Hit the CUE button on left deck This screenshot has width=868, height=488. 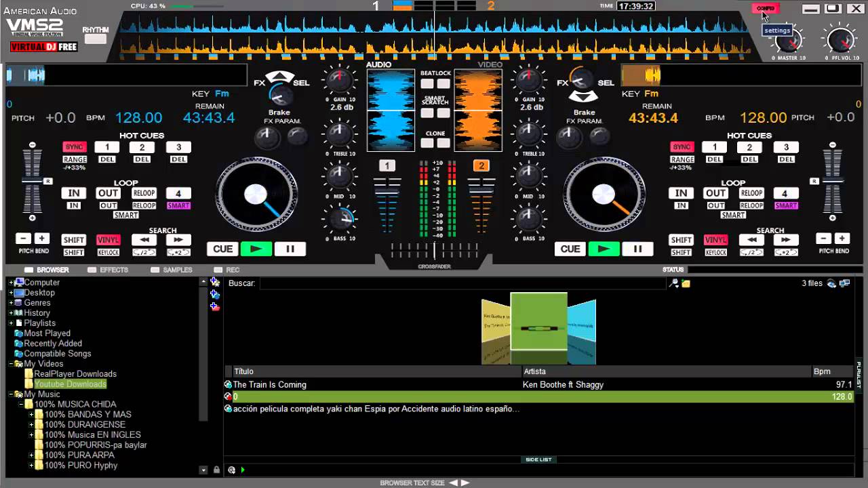pos(223,249)
